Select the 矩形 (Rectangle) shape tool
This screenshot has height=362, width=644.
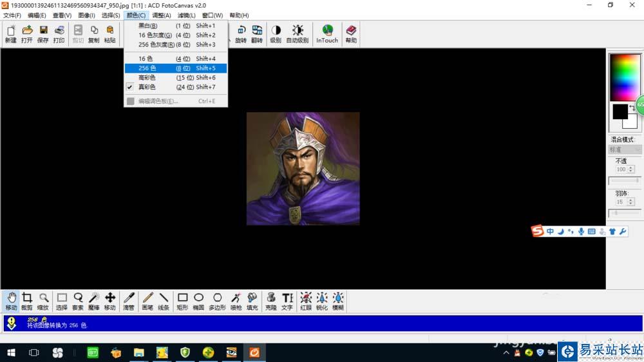182,301
